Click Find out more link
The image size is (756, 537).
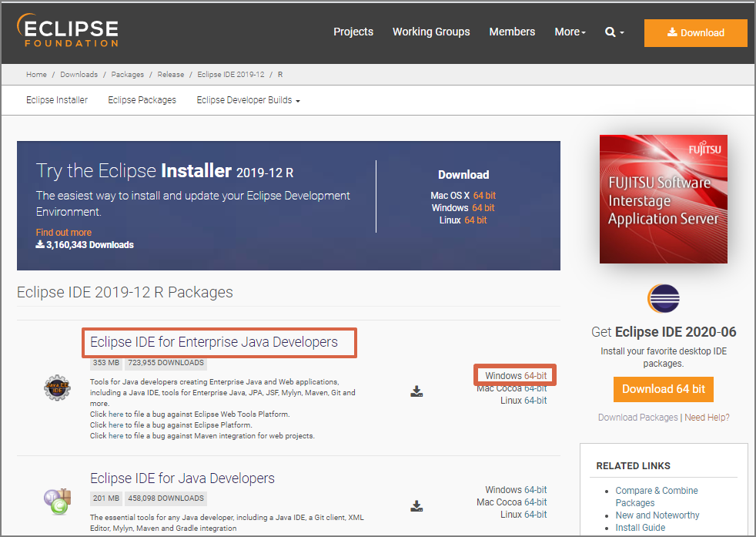pyautogui.click(x=64, y=233)
